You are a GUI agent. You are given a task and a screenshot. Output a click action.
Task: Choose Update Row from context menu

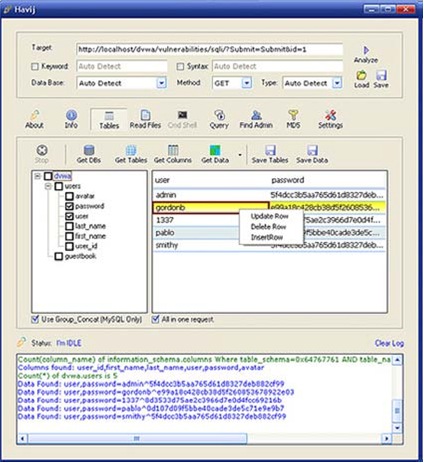click(x=269, y=216)
